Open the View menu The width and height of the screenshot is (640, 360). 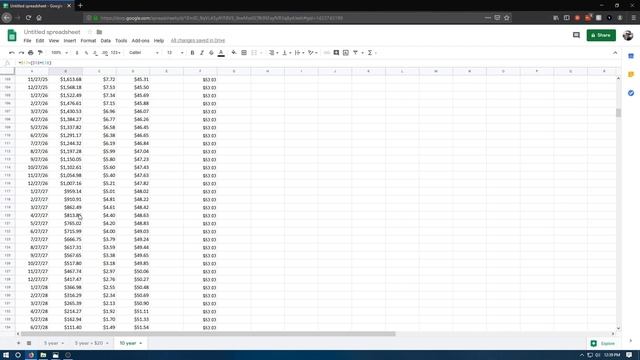[x=54, y=41]
